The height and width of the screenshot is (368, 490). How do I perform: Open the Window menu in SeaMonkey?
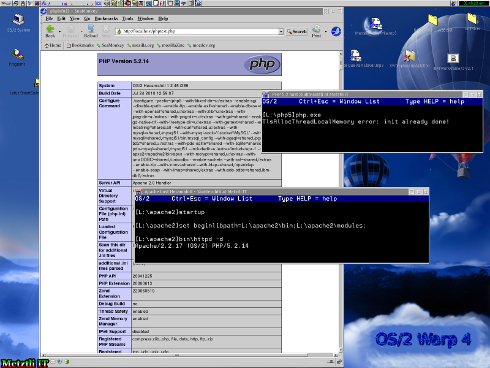coord(145,19)
